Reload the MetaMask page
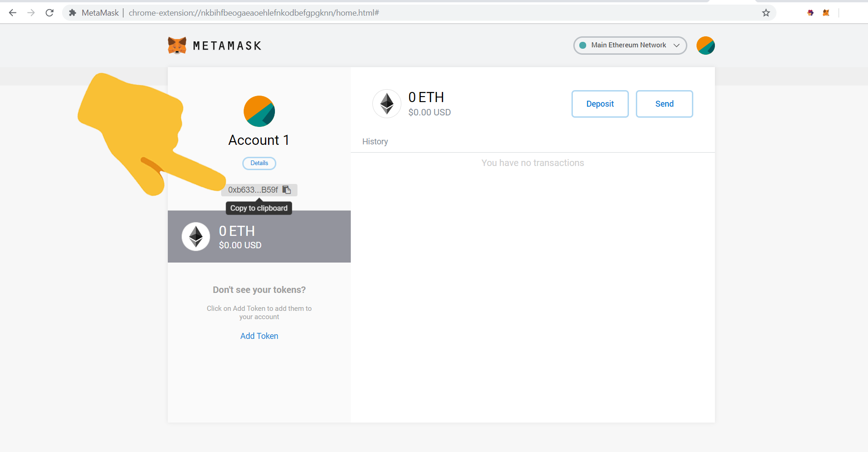 point(50,13)
